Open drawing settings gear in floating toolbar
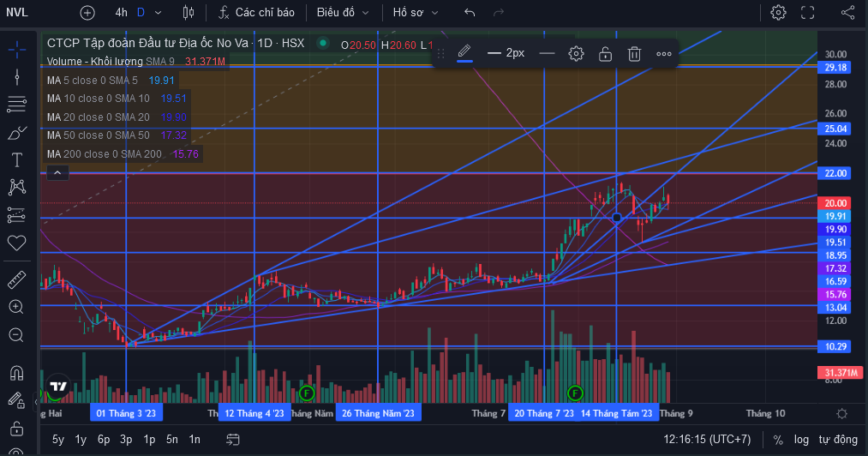Screen dimensions: 868x456 577,54
